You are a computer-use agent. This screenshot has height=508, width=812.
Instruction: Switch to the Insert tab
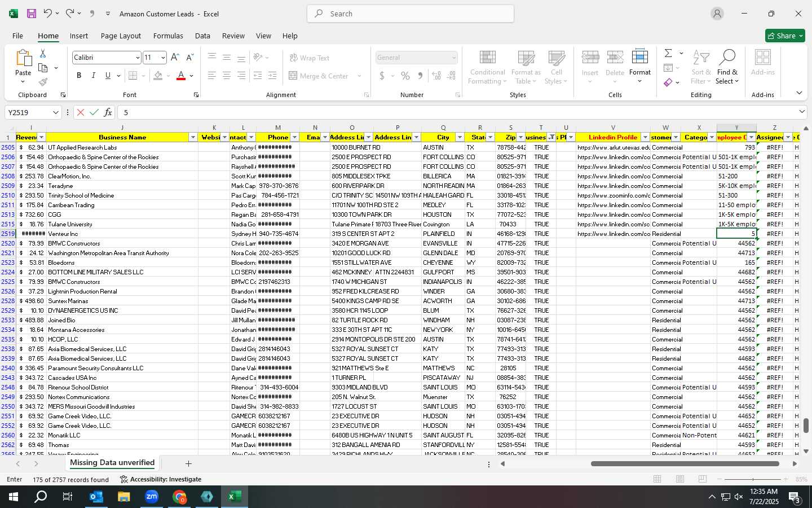pos(79,36)
